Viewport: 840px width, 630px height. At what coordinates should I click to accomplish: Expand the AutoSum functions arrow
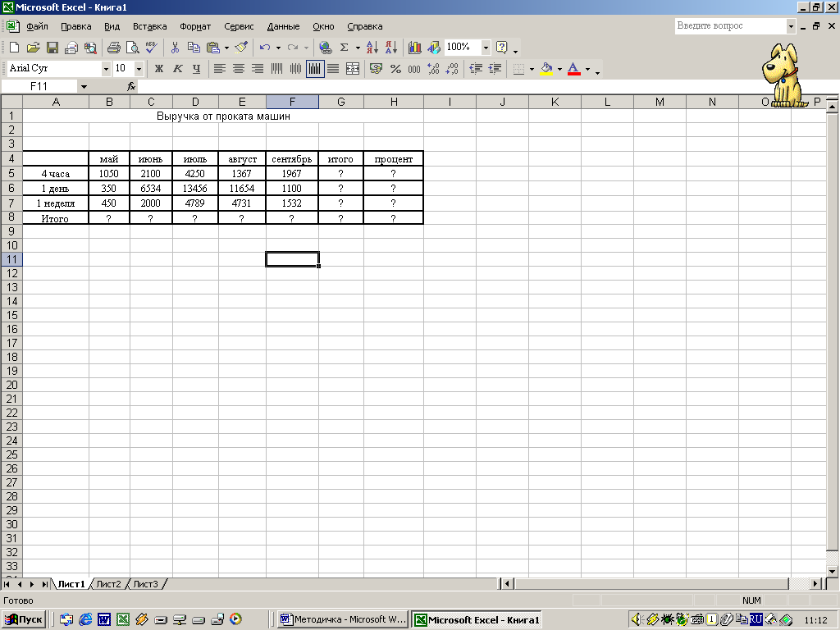358,48
